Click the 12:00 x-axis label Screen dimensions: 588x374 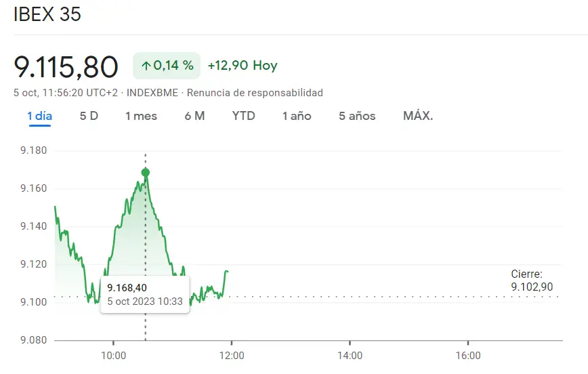point(232,356)
